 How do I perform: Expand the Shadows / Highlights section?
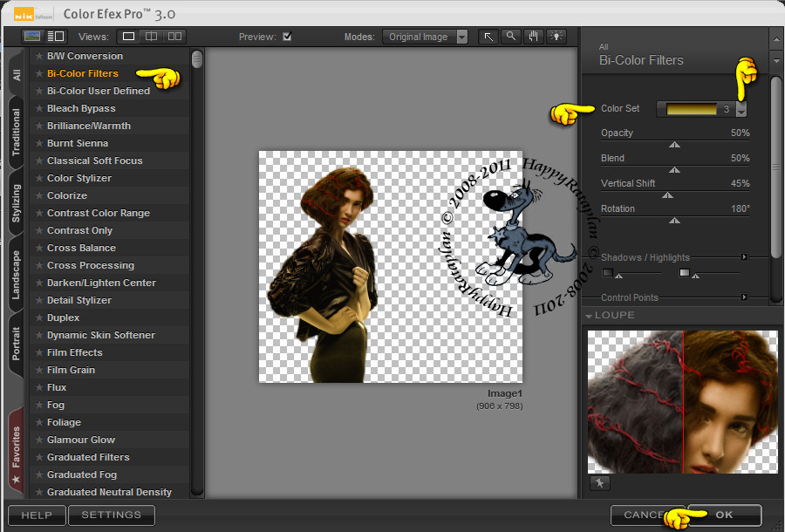tap(745, 257)
